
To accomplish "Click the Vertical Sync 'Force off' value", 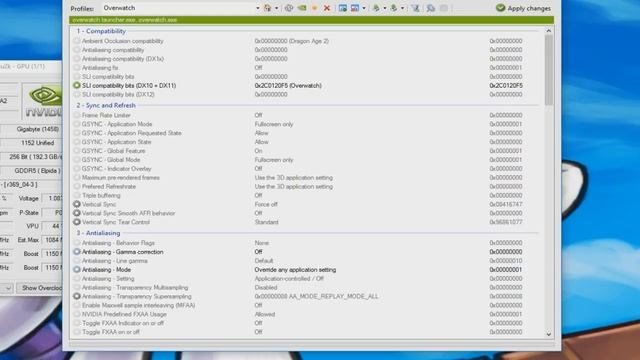I will (x=266, y=204).
